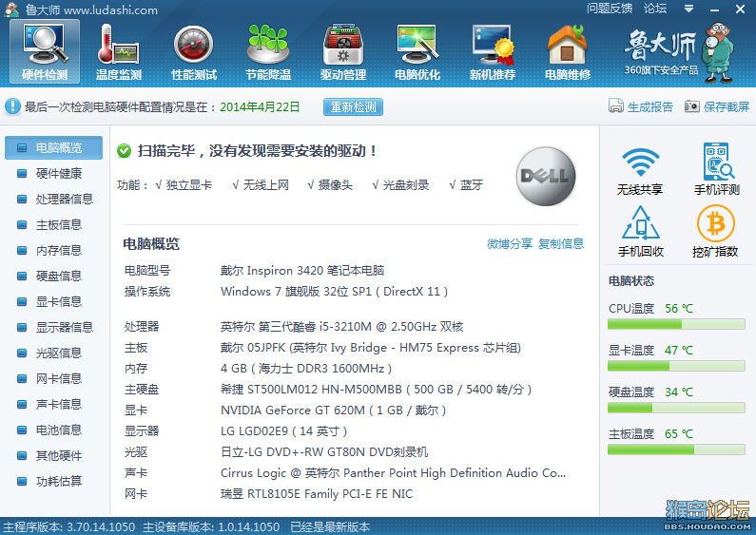The height and width of the screenshot is (535, 756).
Task: Click the 主板温度 progress bar
Action: click(676, 449)
